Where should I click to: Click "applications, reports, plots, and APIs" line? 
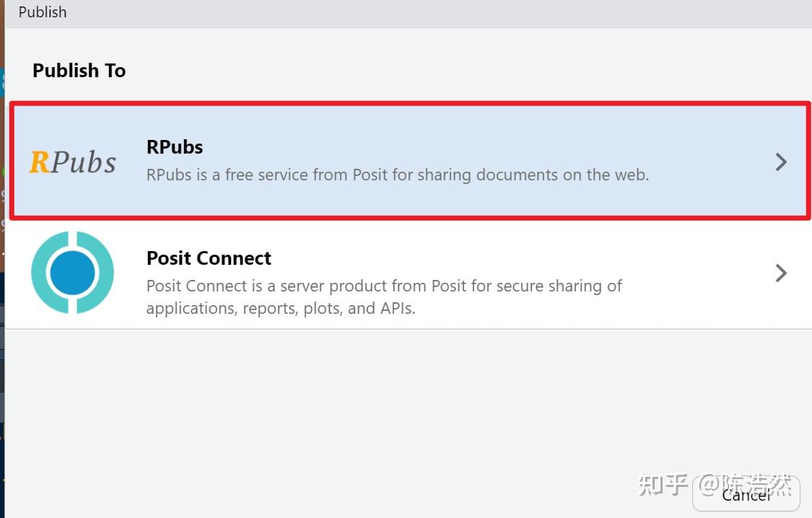(x=280, y=309)
